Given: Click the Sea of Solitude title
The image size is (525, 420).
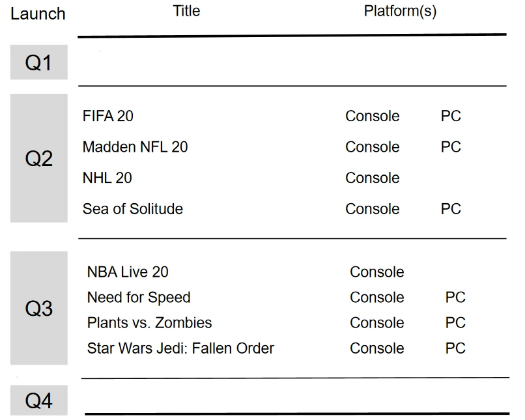Looking at the screenshot, I should (x=133, y=209).
